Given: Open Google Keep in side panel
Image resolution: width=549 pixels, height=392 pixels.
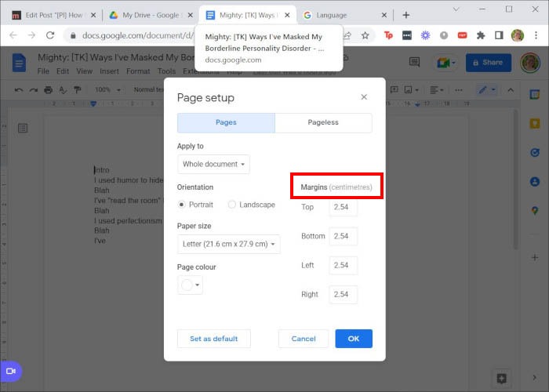Looking at the screenshot, I should pos(535,123).
